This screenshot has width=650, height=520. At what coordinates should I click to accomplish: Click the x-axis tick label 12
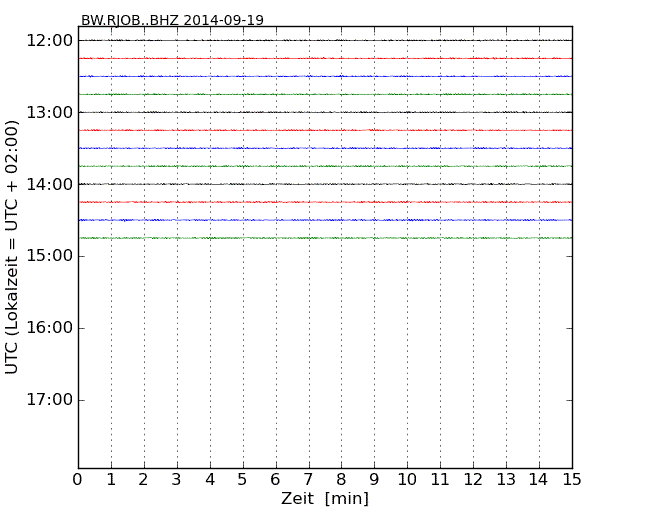473,480
